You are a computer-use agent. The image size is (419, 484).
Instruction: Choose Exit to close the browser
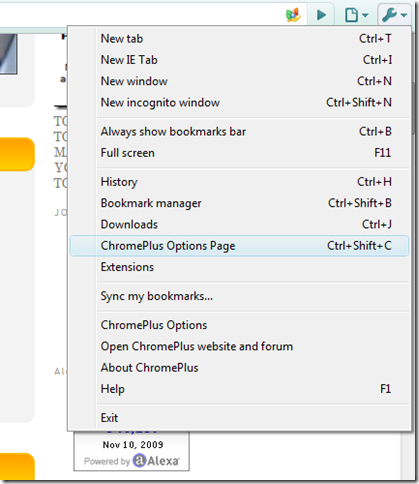(x=239, y=418)
